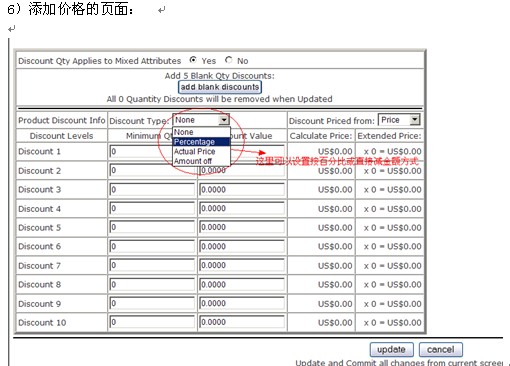Click Discount 5 minimum quantity field
This screenshot has width=510, height=366.
pyautogui.click(x=152, y=227)
